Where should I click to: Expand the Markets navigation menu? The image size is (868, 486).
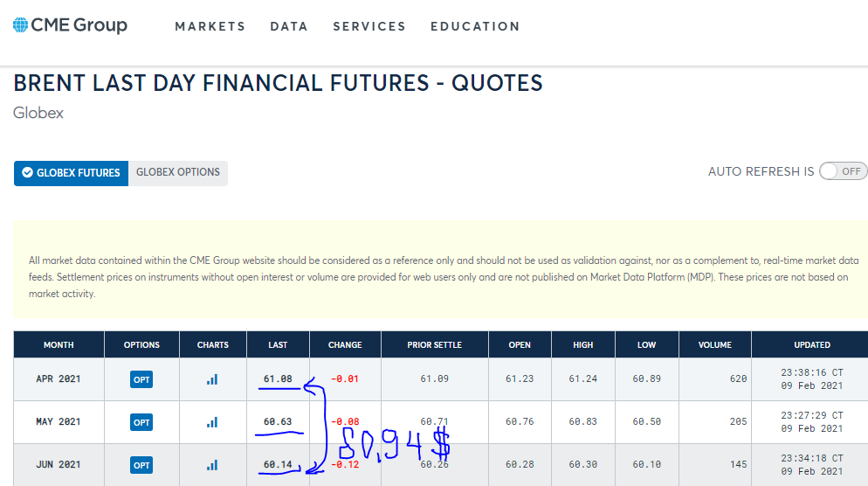[x=210, y=26]
